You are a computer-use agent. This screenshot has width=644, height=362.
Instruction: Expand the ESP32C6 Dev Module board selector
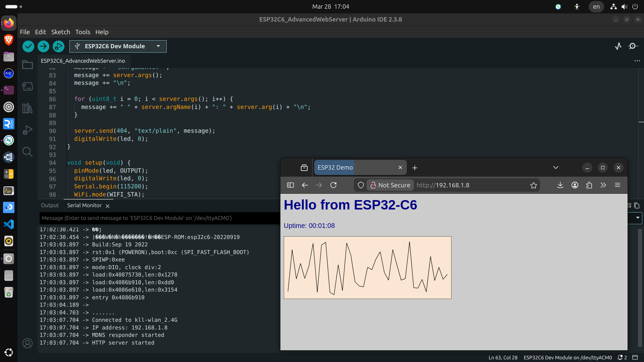click(x=158, y=46)
